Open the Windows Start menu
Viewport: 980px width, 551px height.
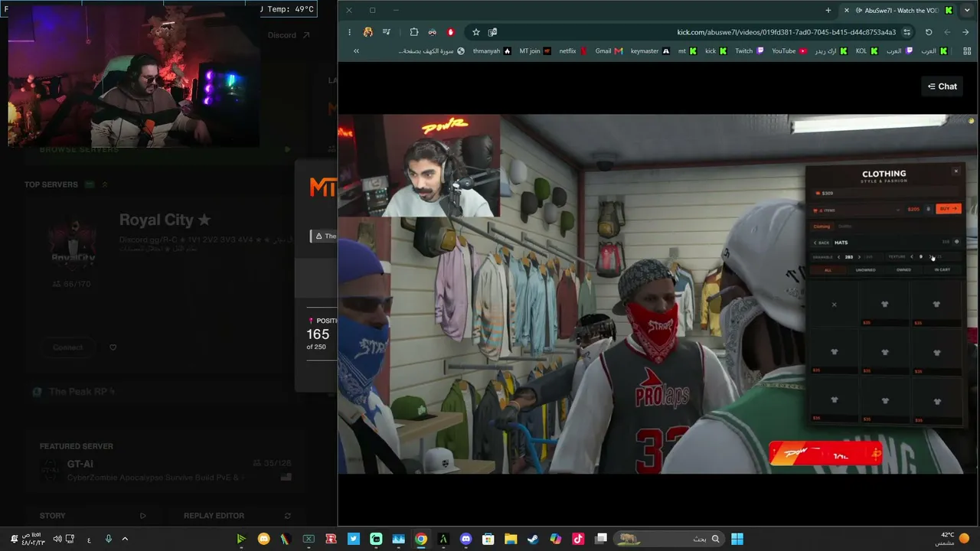pyautogui.click(x=737, y=539)
